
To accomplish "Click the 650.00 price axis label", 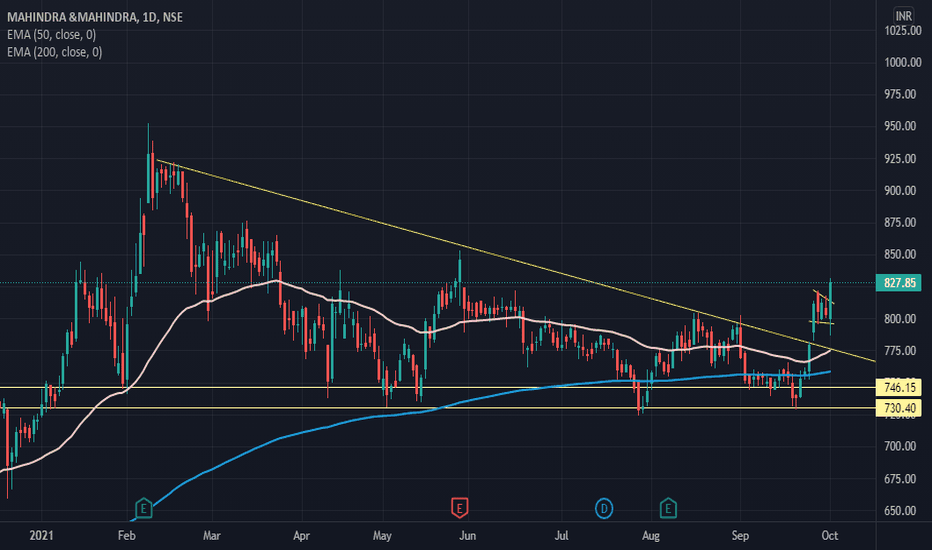I will (x=902, y=511).
